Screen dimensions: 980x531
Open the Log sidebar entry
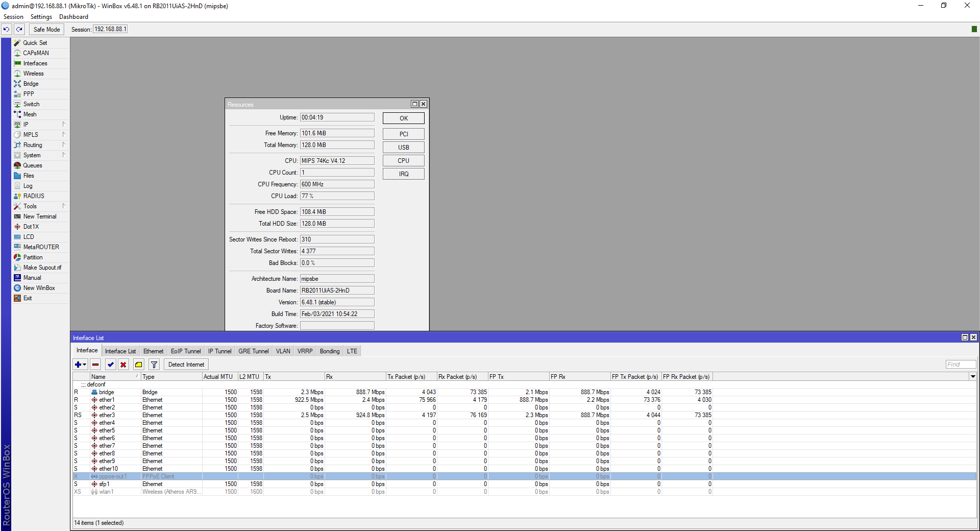tap(41, 186)
